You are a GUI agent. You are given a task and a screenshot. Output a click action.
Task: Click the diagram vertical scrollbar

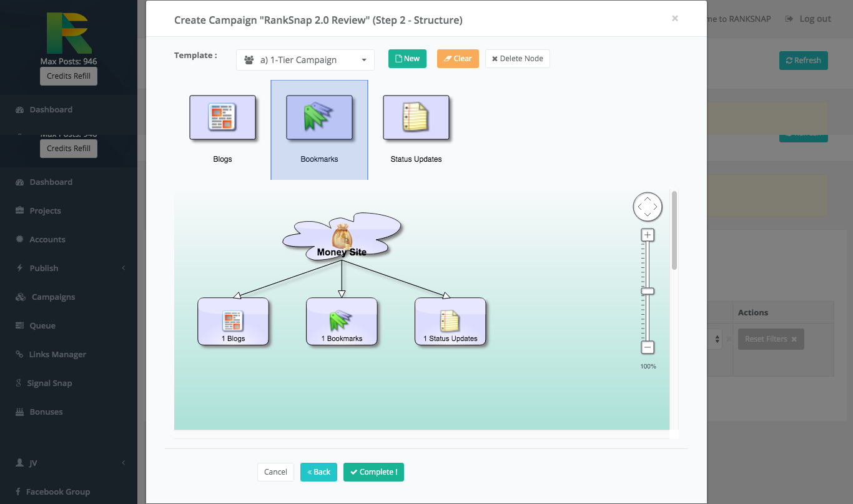[x=674, y=231]
